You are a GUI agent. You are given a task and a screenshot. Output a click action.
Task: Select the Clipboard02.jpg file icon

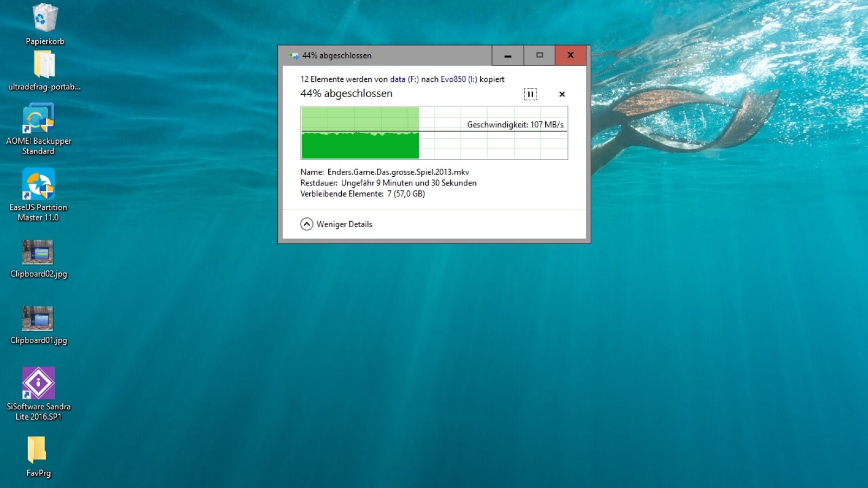pyautogui.click(x=38, y=252)
